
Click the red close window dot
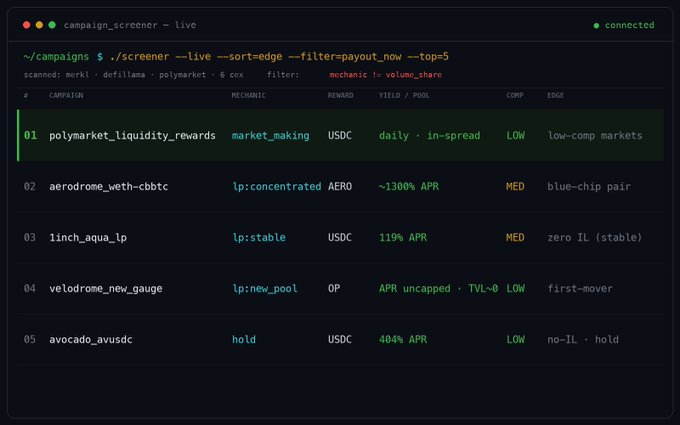click(x=26, y=25)
